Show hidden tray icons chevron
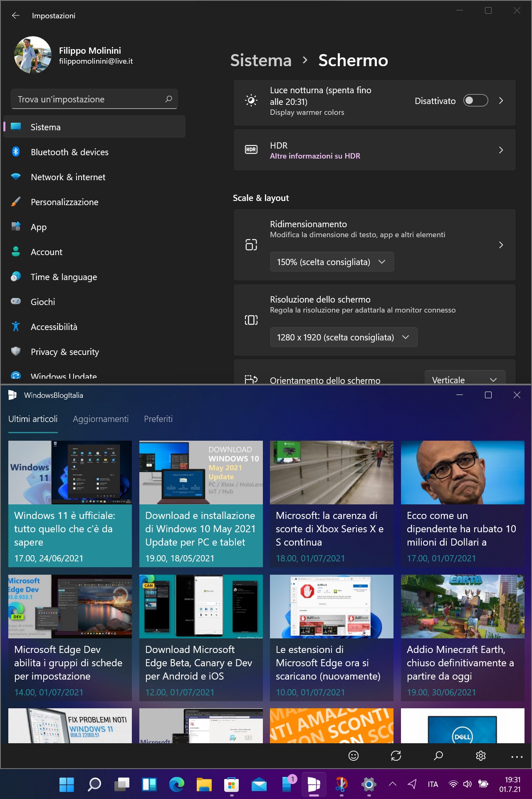The width and height of the screenshot is (532, 799). pyautogui.click(x=392, y=784)
